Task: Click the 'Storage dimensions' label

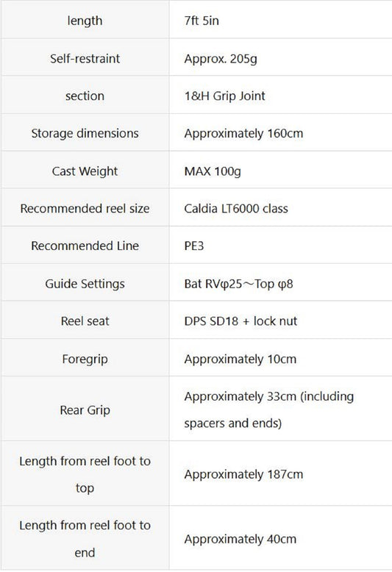Action: pos(85,133)
